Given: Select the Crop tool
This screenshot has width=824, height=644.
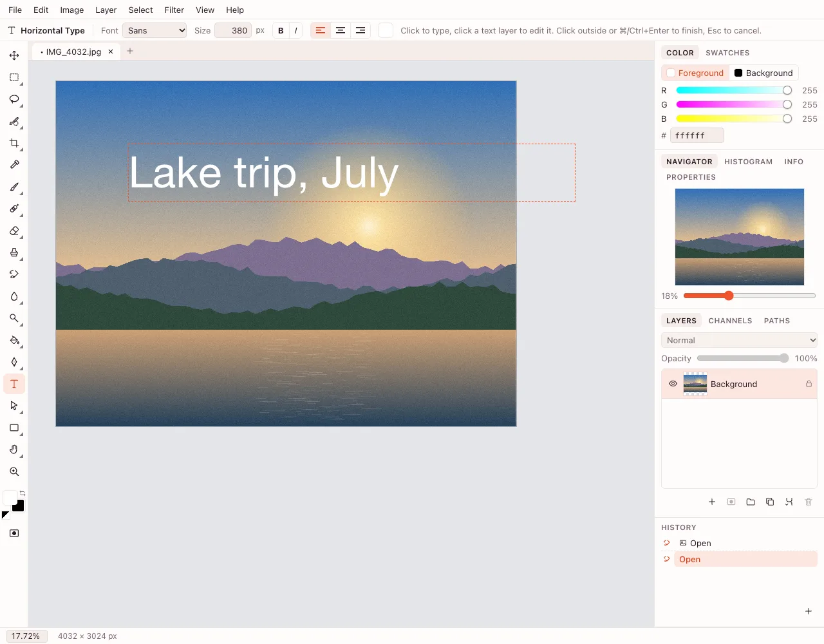Looking at the screenshot, I should tap(14, 143).
